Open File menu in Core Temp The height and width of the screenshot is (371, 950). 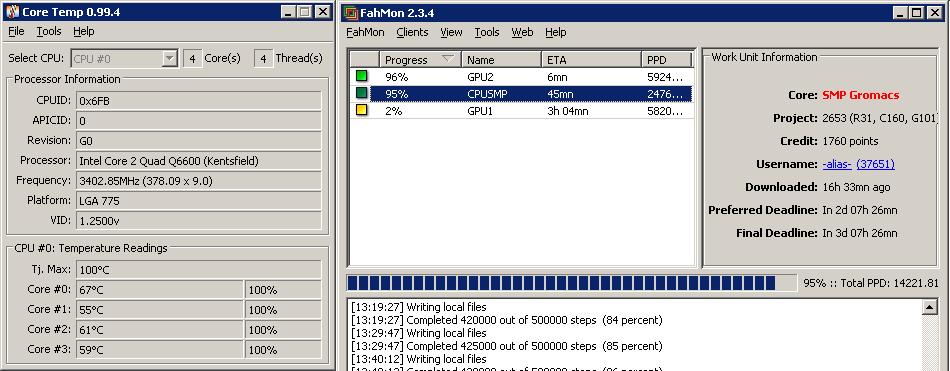click(16, 31)
